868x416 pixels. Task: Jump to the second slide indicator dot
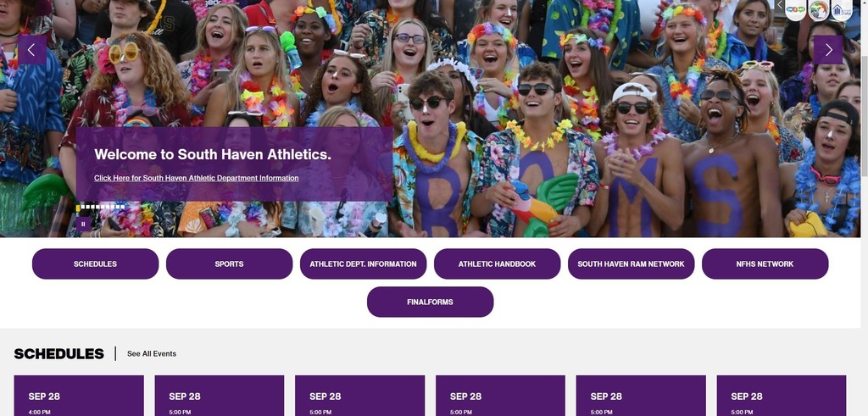(83, 207)
